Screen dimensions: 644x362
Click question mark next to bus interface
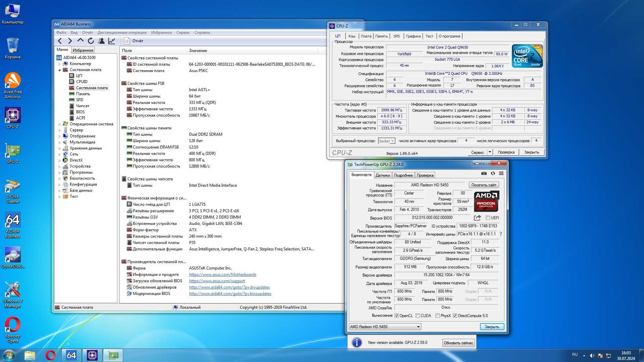coord(501,234)
